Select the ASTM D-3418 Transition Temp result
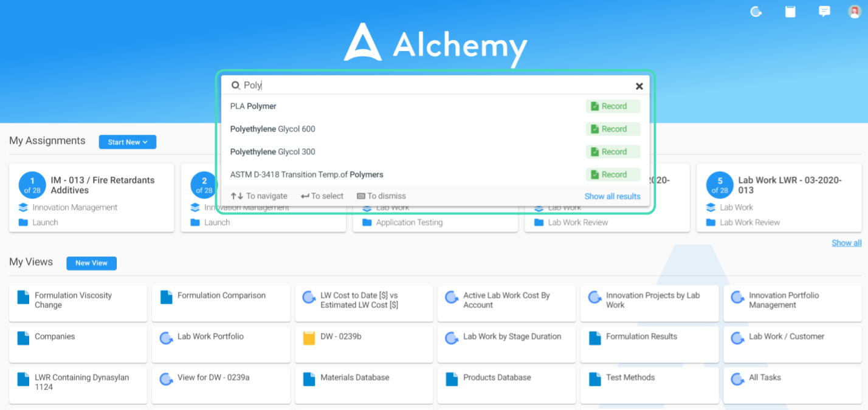 (435, 174)
